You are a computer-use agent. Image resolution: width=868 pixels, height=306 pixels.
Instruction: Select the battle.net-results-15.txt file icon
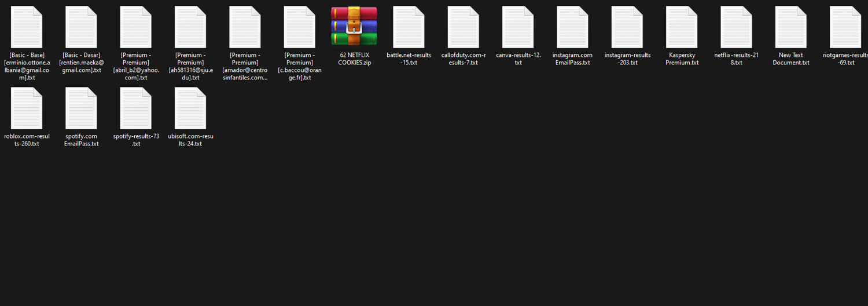coord(409,27)
